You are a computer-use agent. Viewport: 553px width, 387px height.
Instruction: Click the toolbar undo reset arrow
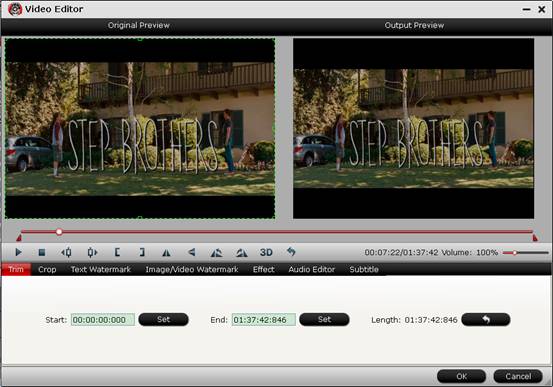click(291, 252)
